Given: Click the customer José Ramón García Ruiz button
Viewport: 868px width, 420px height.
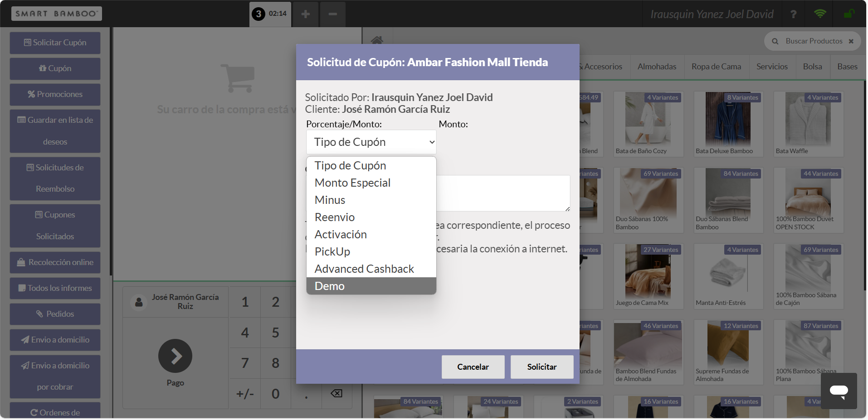Looking at the screenshot, I should click(176, 302).
